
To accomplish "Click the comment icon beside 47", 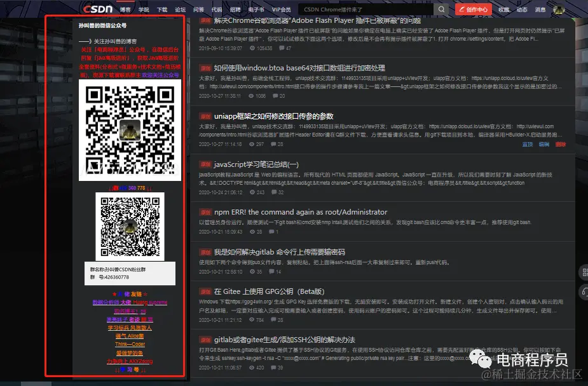I will [282, 48].
